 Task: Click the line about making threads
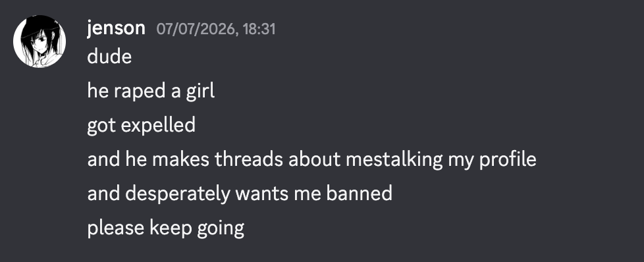point(311,159)
